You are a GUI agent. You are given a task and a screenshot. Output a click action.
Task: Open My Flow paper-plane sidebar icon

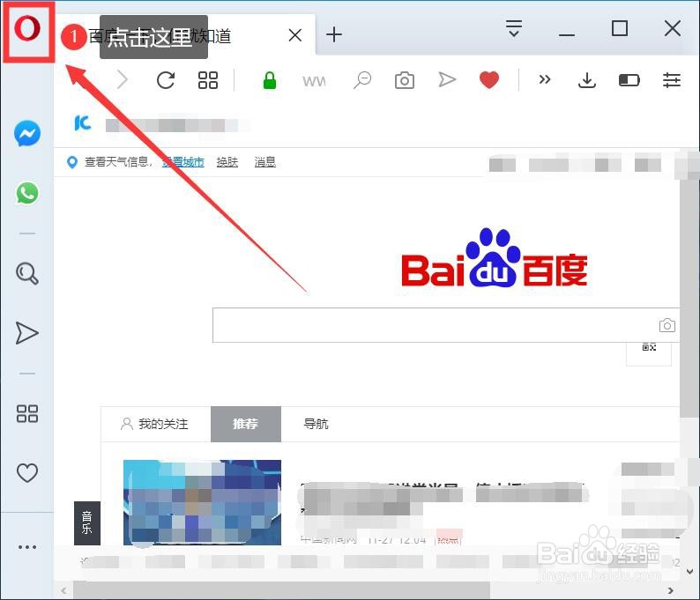pyautogui.click(x=26, y=333)
